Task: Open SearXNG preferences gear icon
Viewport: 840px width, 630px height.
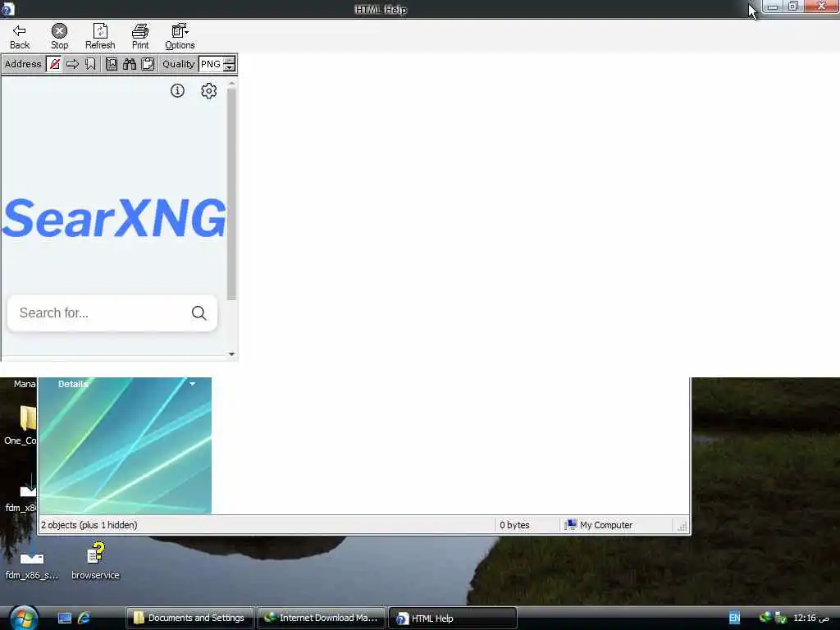Action: click(x=209, y=90)
